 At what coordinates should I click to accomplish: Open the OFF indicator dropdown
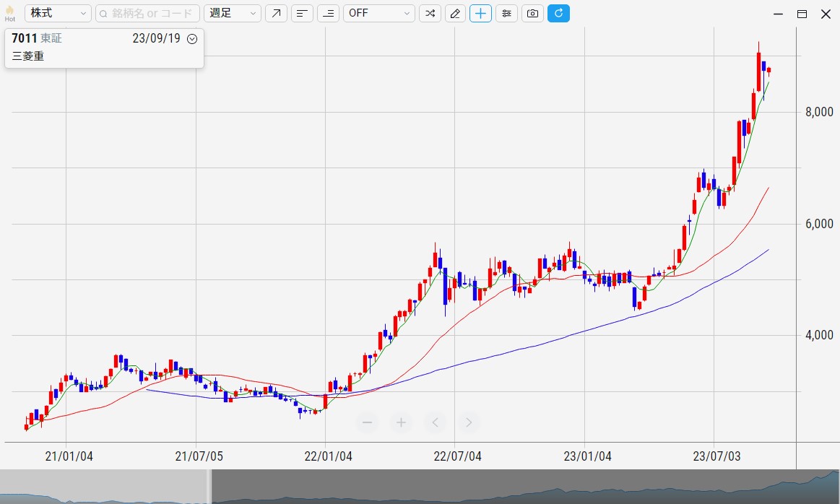coord(379,14)
